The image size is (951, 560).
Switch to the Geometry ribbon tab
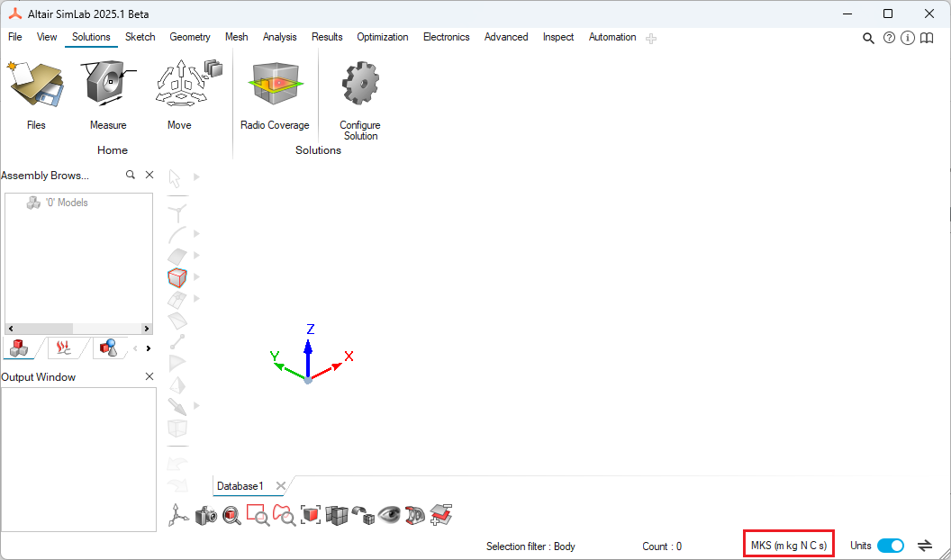190,37
